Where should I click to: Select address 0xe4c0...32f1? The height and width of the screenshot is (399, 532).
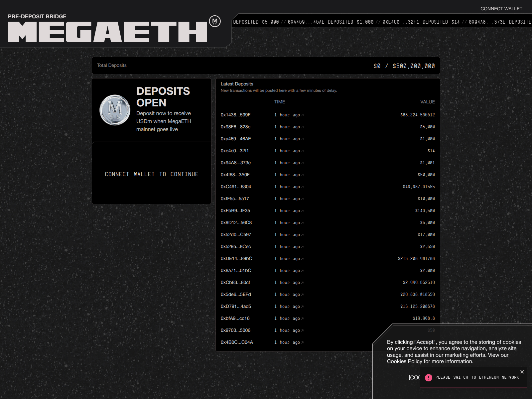point(235,151)
